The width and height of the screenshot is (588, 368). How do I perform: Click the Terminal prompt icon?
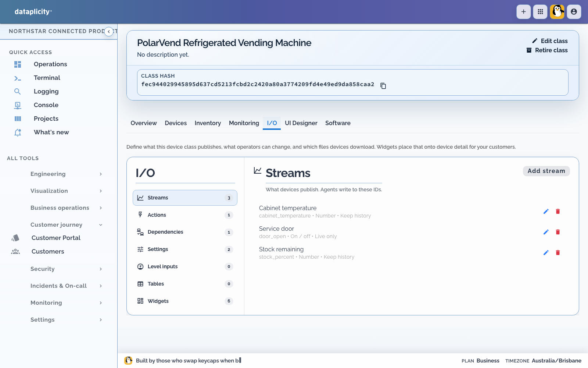(18, 78)
